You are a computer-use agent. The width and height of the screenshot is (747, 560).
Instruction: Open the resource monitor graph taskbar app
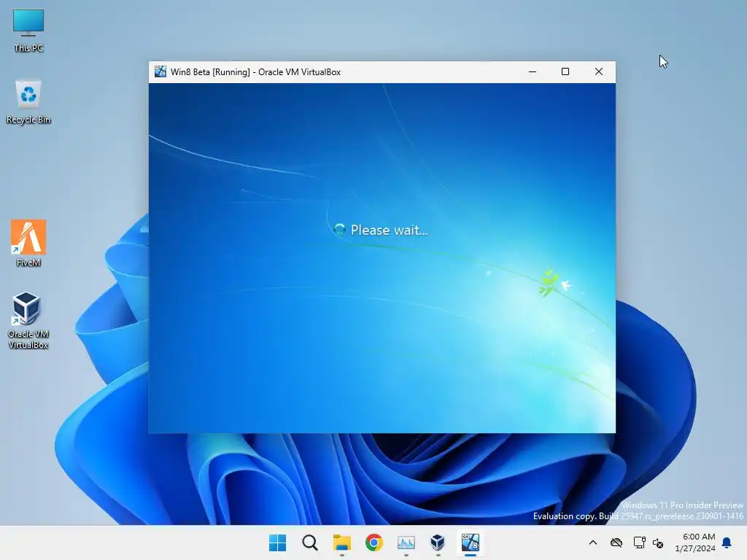pos(406,542)
